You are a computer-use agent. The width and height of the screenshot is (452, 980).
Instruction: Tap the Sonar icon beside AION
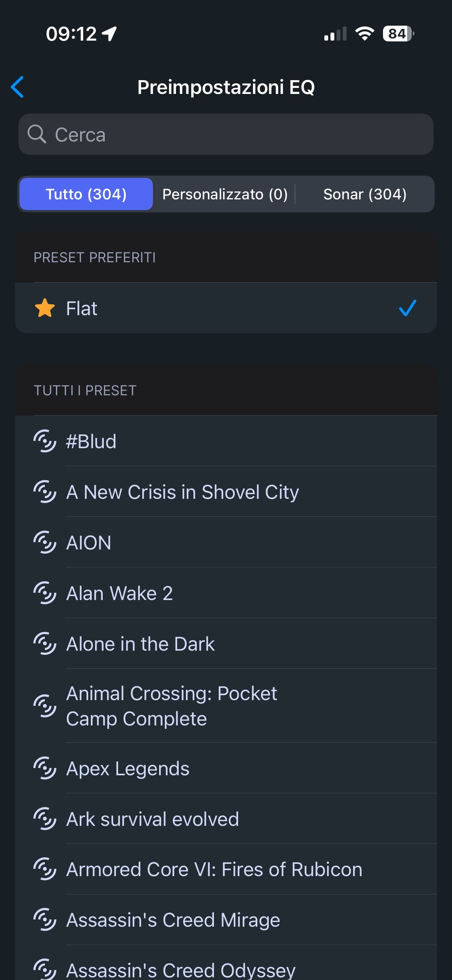coord(45,542)
